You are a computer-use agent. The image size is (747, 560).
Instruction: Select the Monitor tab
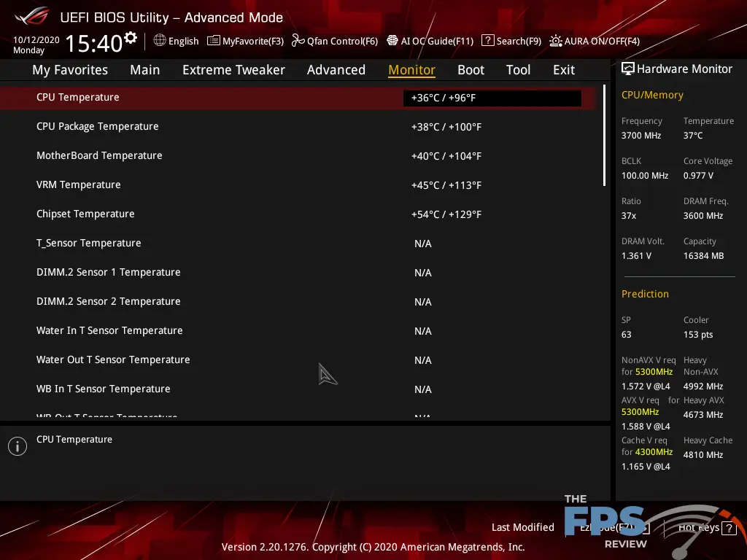pos(411,70)
